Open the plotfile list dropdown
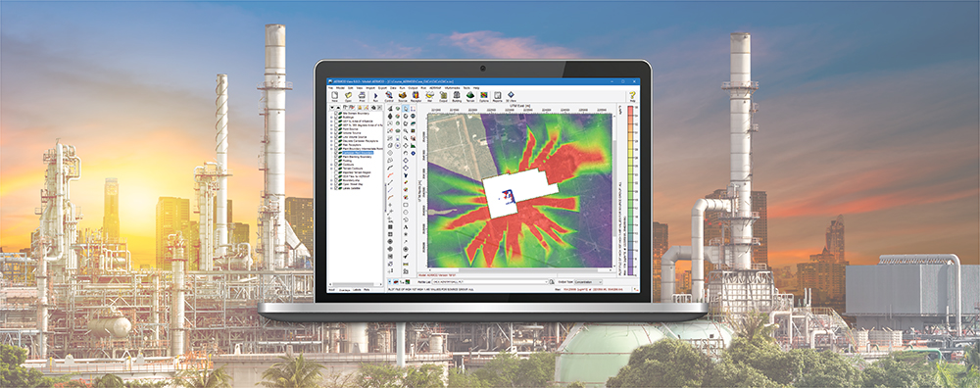 [489, 282]
